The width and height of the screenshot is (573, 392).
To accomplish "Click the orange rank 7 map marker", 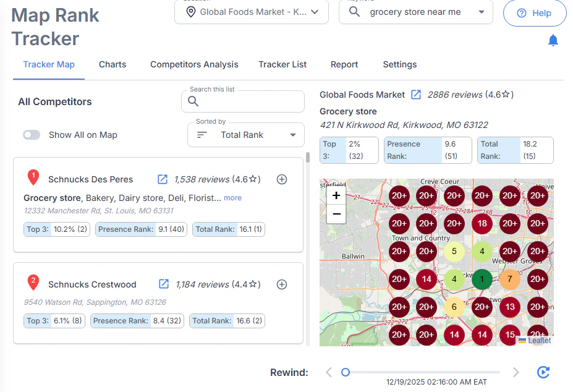I will tap(509, 279).
